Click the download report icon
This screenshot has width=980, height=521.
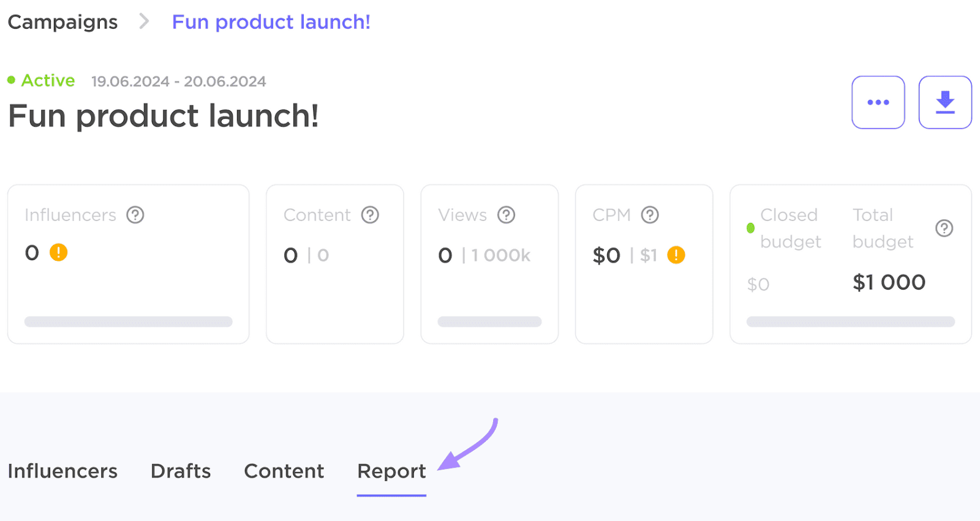[x=945, y=102]
